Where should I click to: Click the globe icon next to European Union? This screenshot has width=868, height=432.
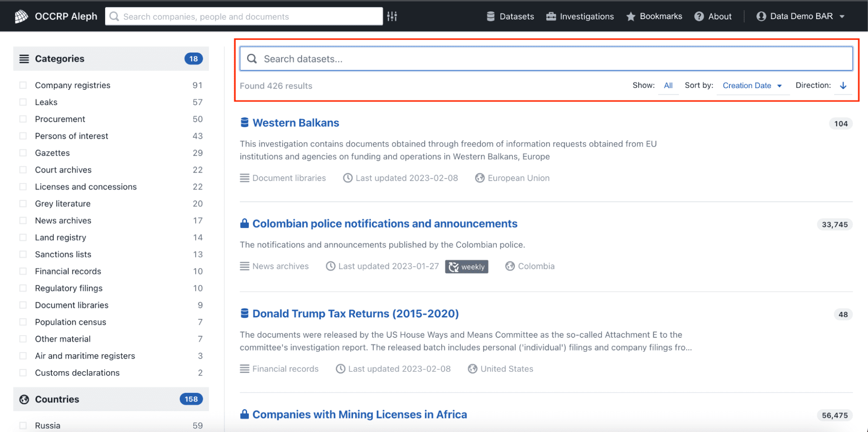tap(480, 178)
